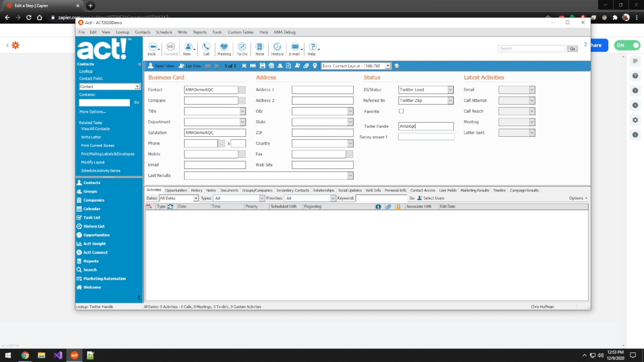Expand the Last Results dropdown
This screenshot has height=362, width=644.
point(350,176)
